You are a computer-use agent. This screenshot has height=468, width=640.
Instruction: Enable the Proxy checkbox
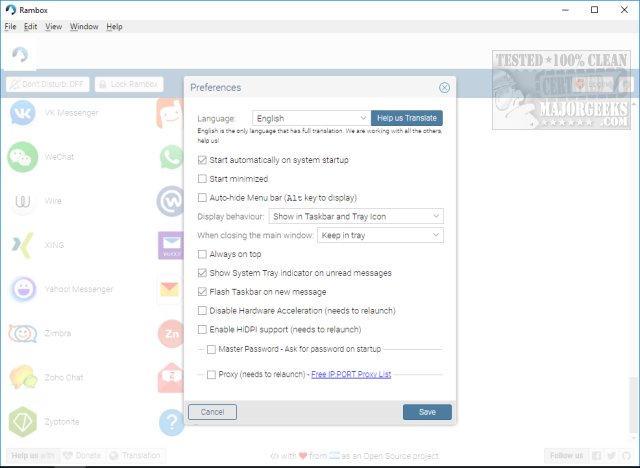tap(211, 375)
